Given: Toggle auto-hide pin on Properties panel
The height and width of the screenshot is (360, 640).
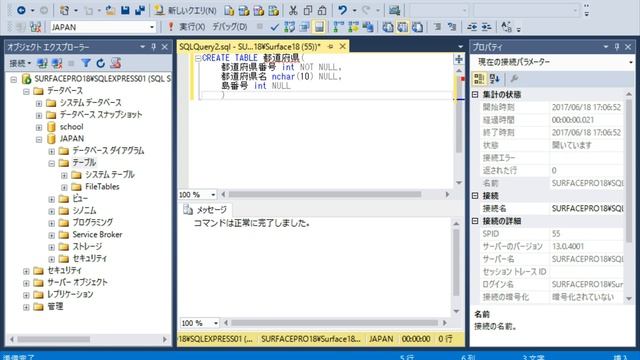Looking at the screenshot, I should tap(617, 47).
